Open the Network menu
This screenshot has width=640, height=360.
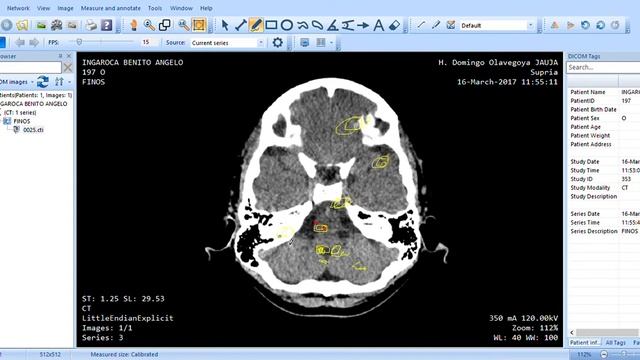click(x=18, y=8)
